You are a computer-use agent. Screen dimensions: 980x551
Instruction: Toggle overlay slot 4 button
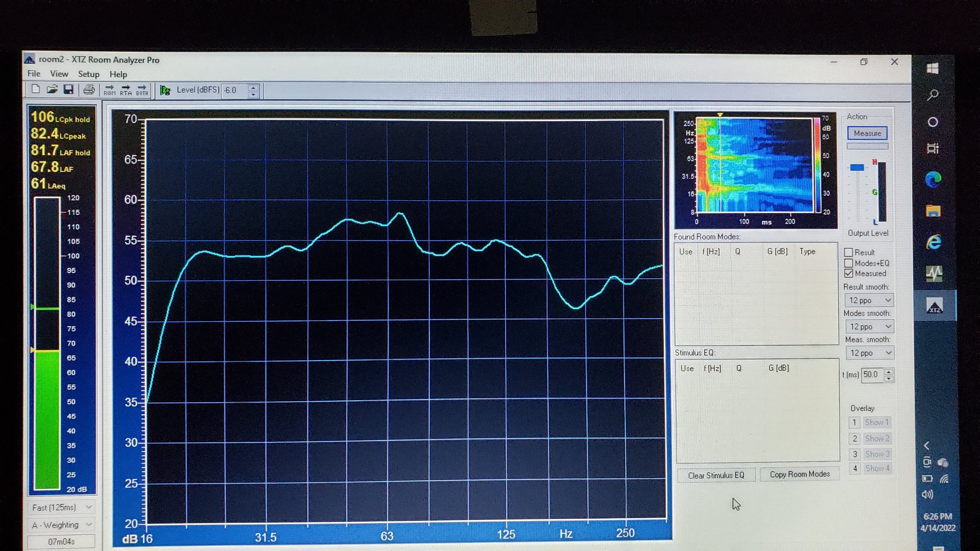coord(855,468)
